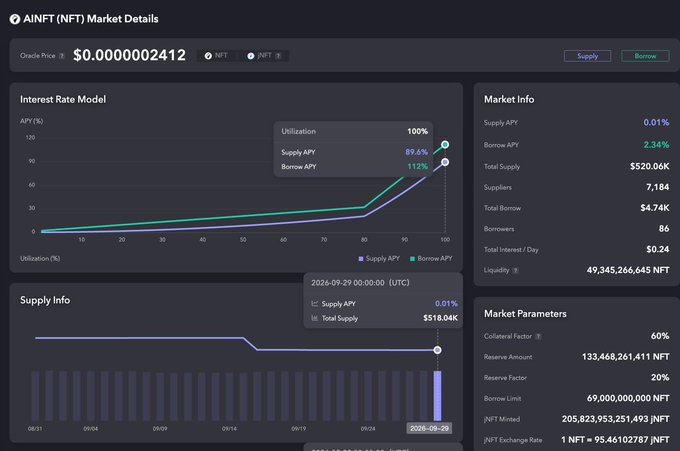Click the jNFT Minted value
680x451 pixels.
[x=615, y=419]
